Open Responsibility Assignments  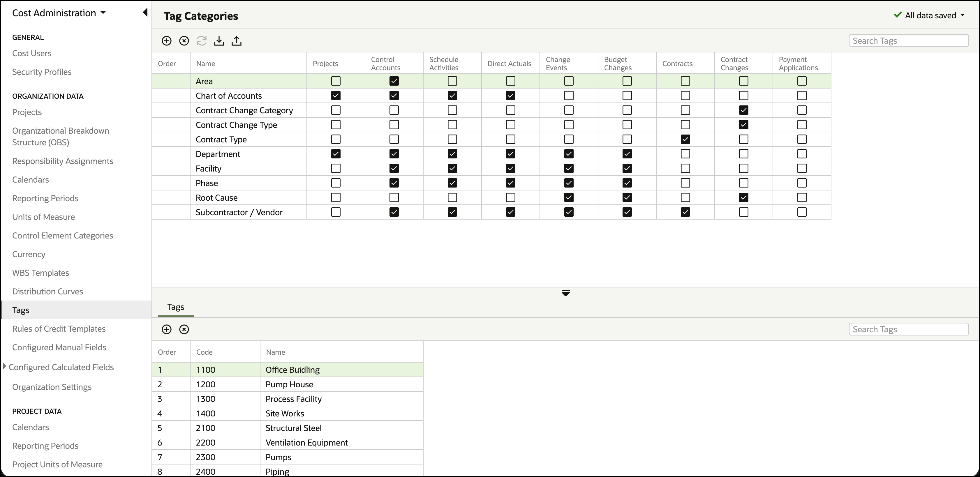(x=63, y=161)
